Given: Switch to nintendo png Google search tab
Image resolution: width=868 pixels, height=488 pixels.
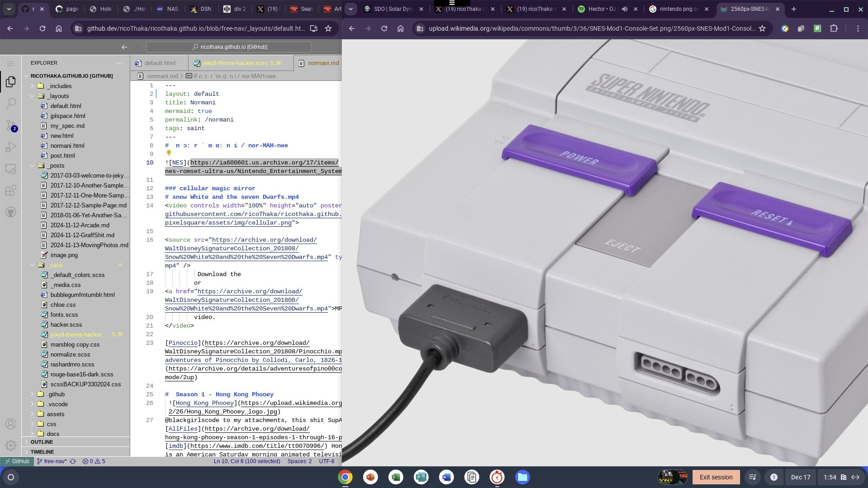Looking at the screenshot, I should (x=678, y=9).
